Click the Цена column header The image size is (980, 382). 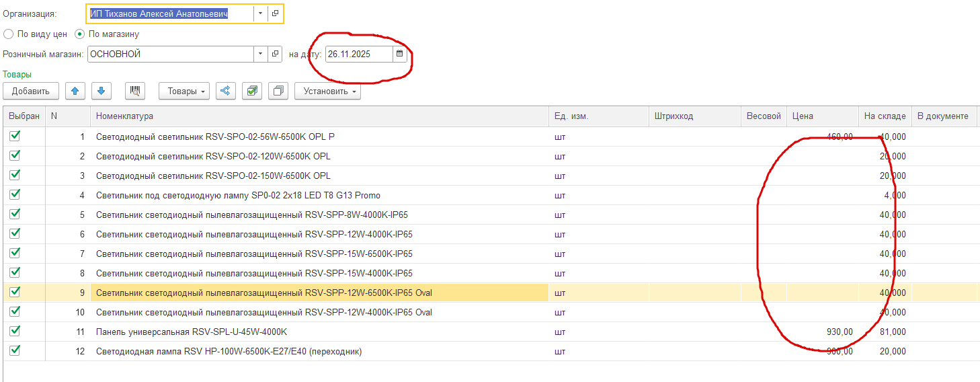click(823, 116)
